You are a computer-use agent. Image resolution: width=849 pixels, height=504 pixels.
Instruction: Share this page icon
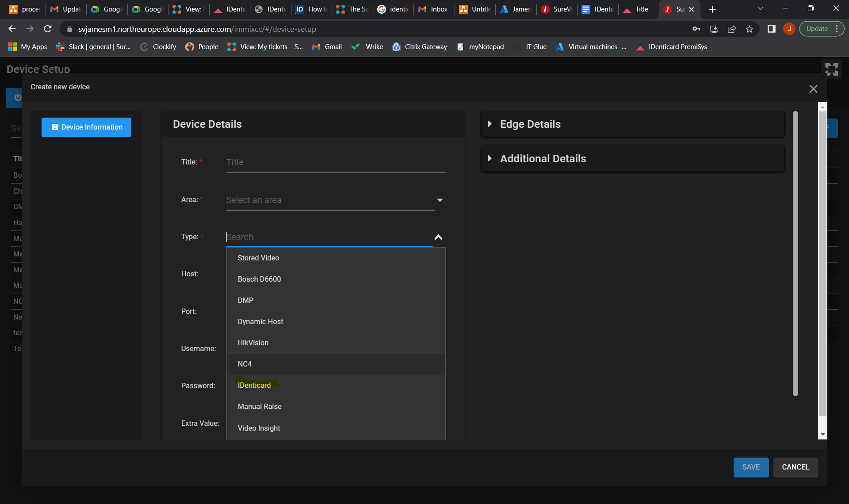pyautogui.click(x=731, y=29)
